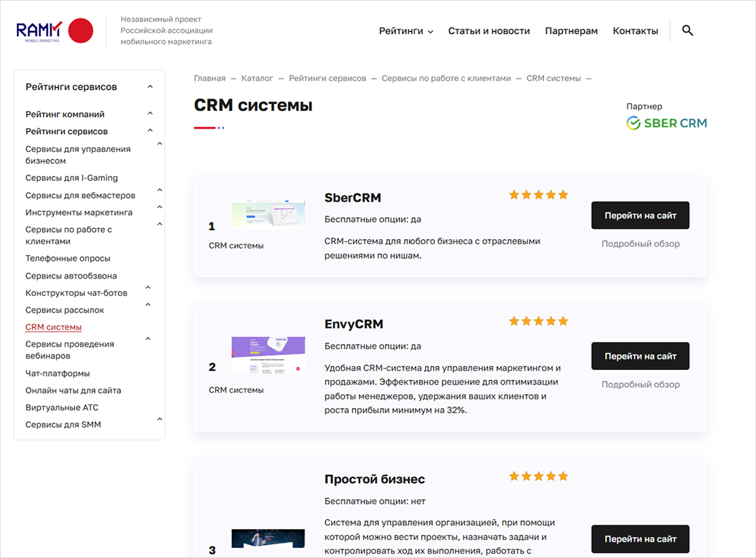Go to Статьи и новости
The image size is (756, 558).
coord(489,31)
